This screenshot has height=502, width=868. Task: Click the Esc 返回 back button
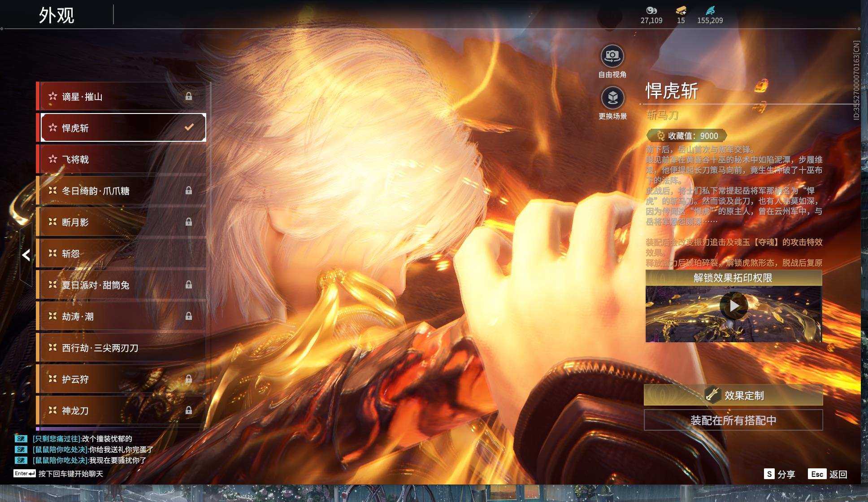click(x=827, y=474)
